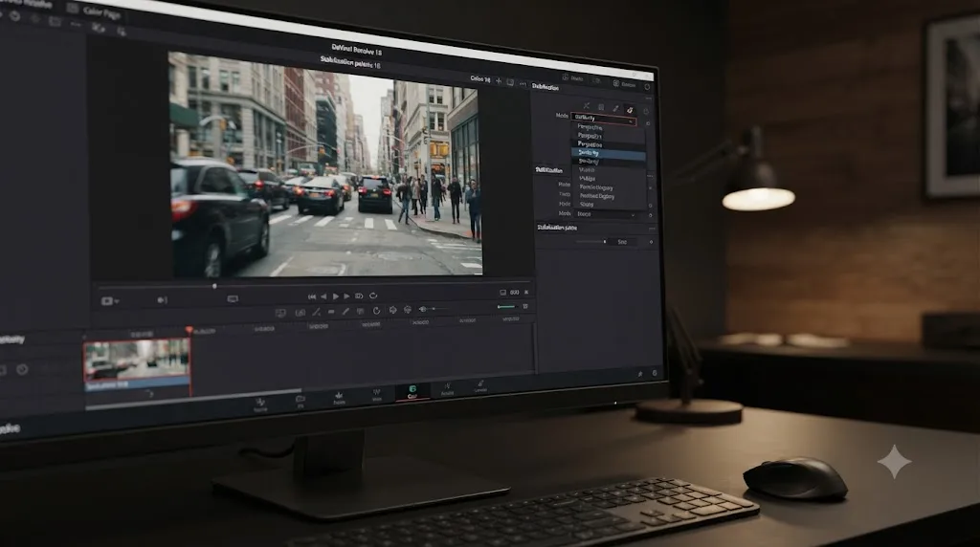
Task: Adjust the stabilization strength slider
Action: (x=590, y=241)
